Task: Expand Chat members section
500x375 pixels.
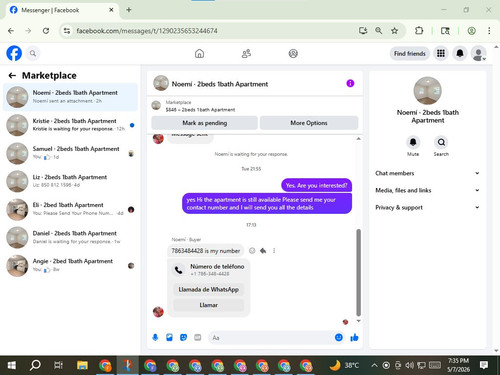Action: click(428, 173)
